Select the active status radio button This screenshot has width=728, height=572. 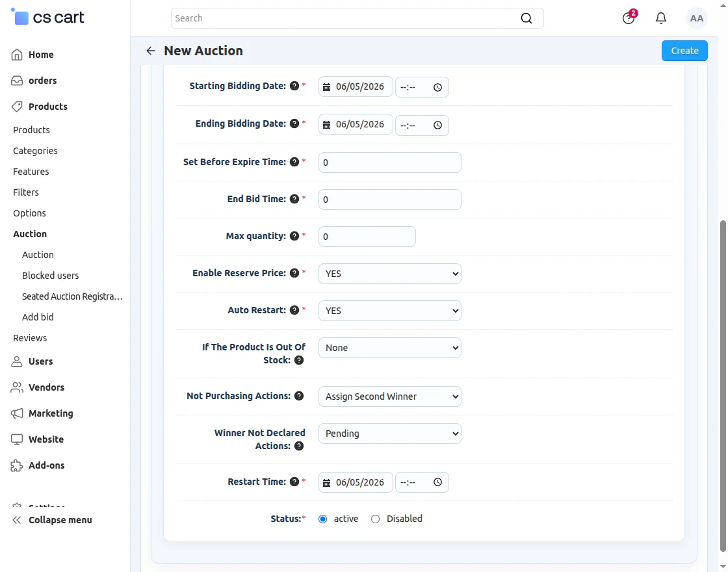tap(322, 519)
